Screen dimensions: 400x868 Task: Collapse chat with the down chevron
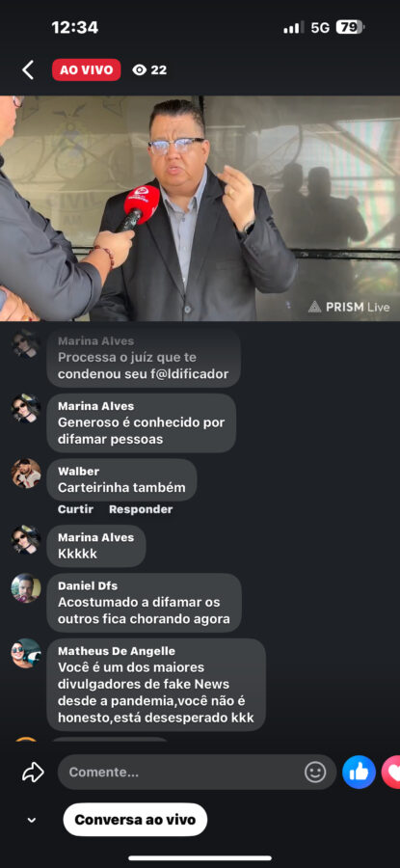coord(32,820)
